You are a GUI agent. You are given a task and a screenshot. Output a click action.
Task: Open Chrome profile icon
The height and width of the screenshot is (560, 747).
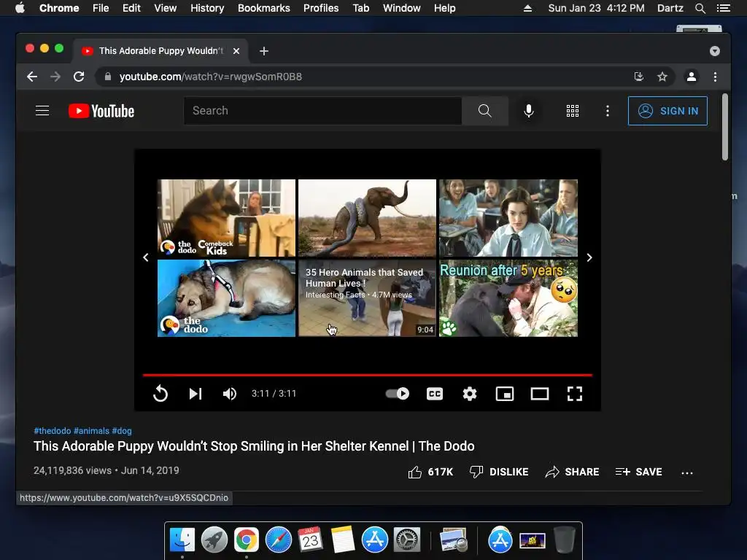[x=692, y=77]
